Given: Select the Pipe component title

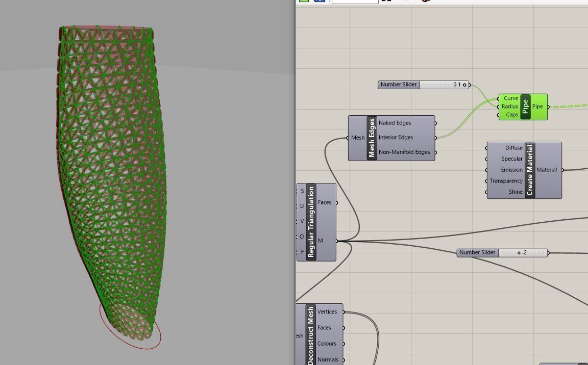Looking at the screenshot, I should click(525, 107).
